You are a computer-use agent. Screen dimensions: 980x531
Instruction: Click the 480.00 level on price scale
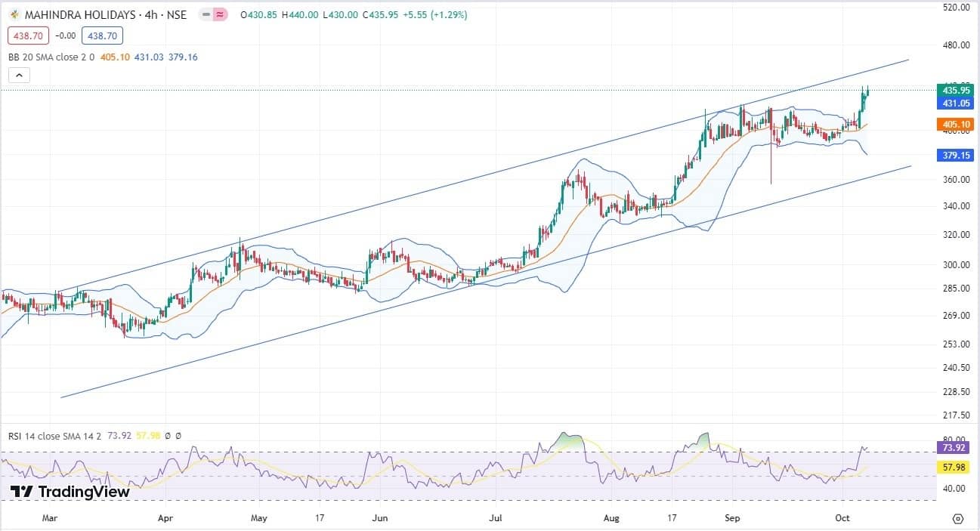(x=954, y=45)
